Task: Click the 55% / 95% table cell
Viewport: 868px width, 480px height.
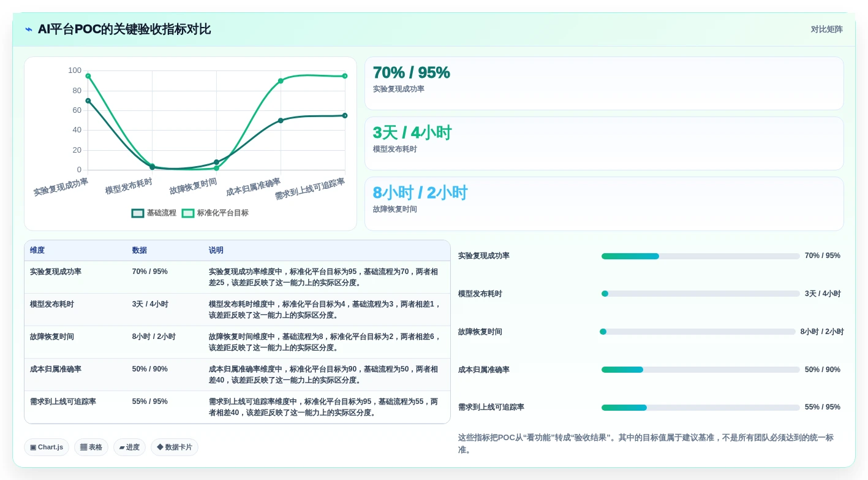Action: 150,402
